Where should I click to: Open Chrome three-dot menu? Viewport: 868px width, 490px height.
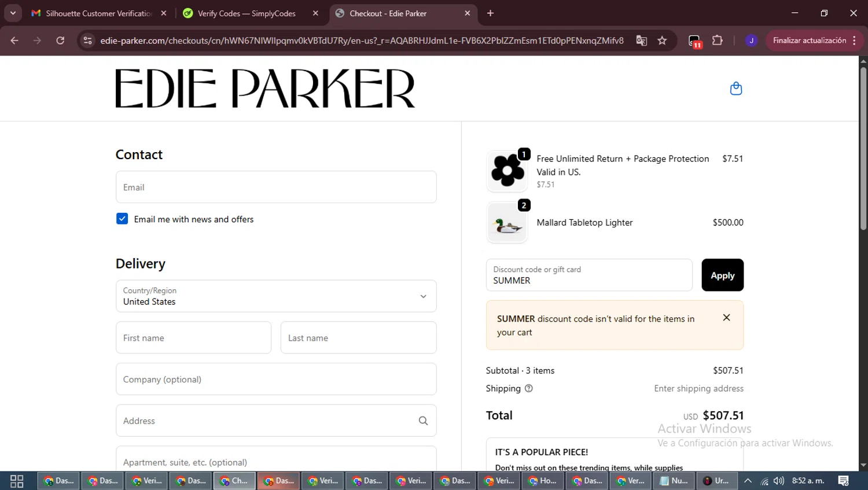(855, 40)
